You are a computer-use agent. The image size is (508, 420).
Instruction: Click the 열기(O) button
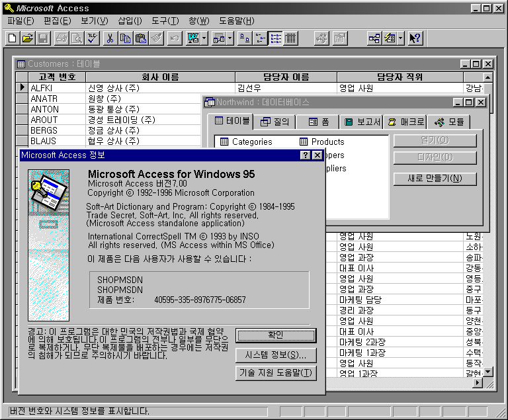click(435, 140)
